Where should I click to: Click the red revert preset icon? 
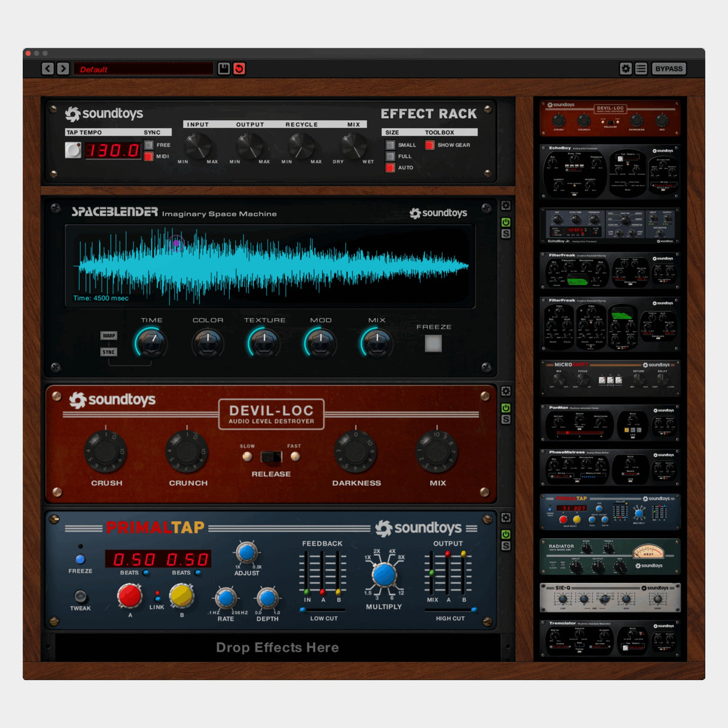pyautogui.click(x=240, y=69)
